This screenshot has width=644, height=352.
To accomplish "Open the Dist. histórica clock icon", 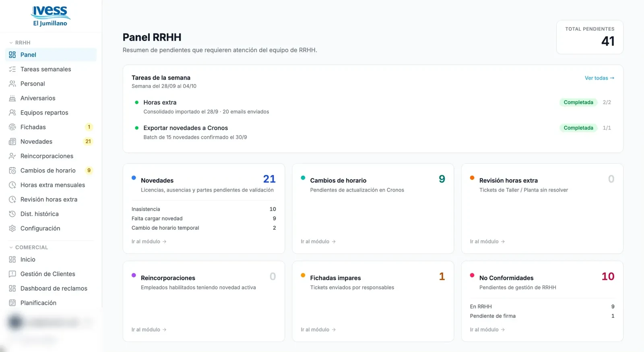I will (x=12, y=214).
